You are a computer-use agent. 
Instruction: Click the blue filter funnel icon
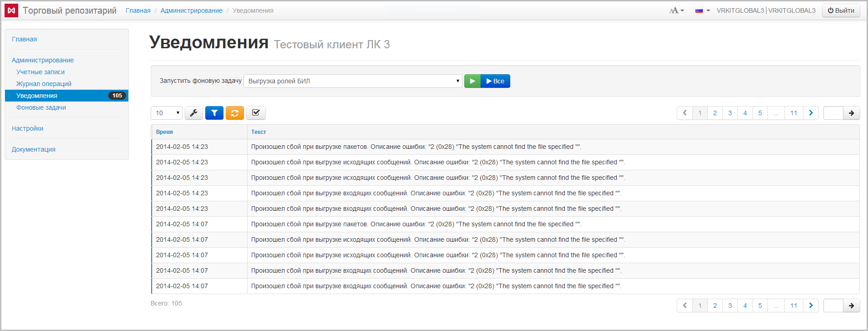point(214,113)
